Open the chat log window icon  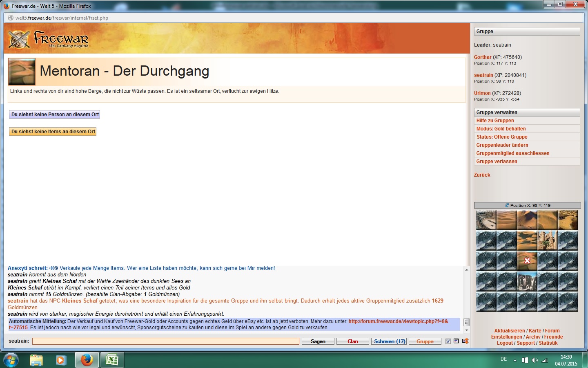click(456, 341)
